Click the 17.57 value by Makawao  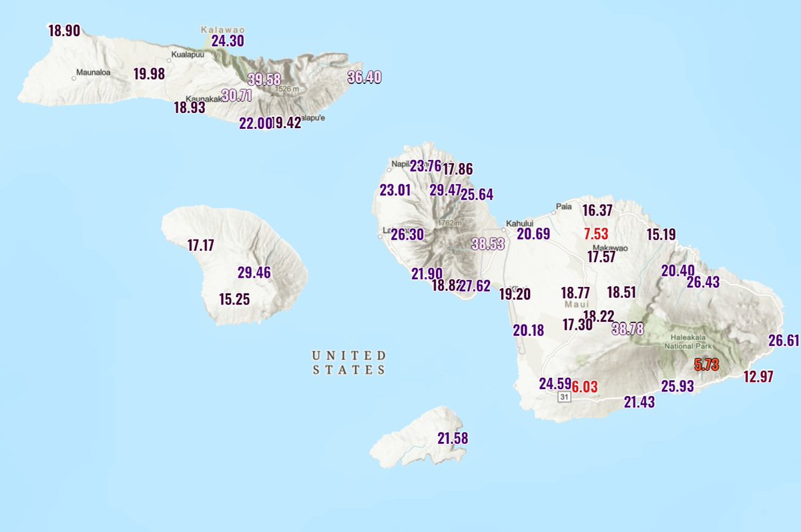click(601, 256)
